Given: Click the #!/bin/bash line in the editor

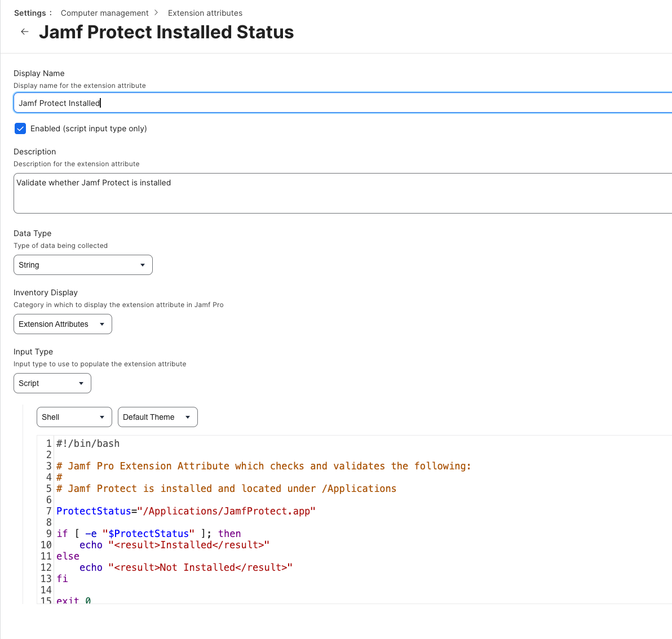Looking at the screenshot, I should tap(88, 443).
